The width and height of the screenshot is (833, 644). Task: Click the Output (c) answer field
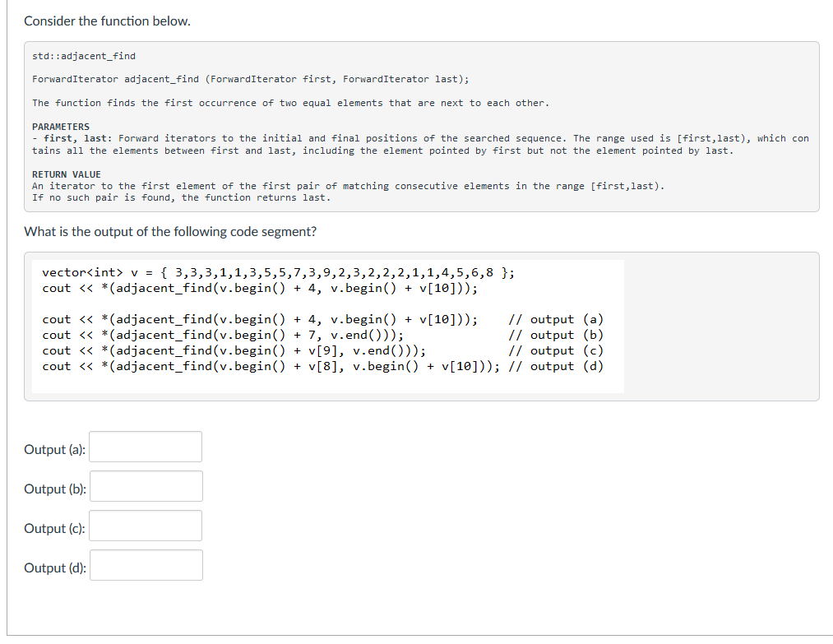[x=146, y=526]
